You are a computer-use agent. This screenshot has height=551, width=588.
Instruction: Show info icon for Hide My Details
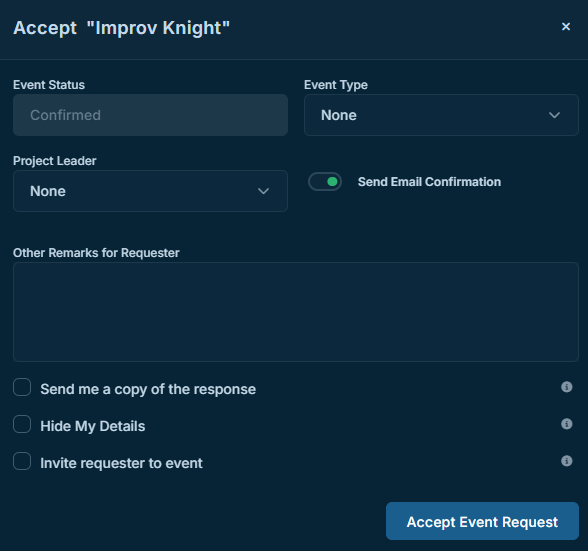coord(566,424)
